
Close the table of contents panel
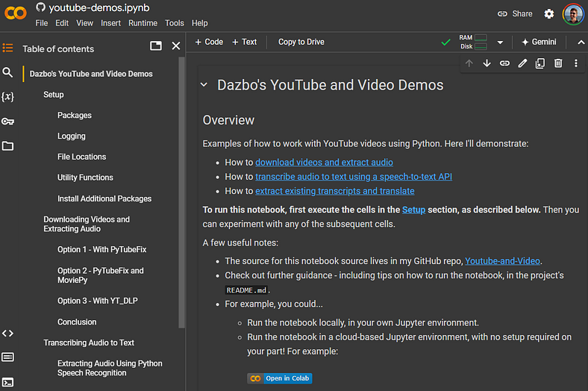pos(176,46)
